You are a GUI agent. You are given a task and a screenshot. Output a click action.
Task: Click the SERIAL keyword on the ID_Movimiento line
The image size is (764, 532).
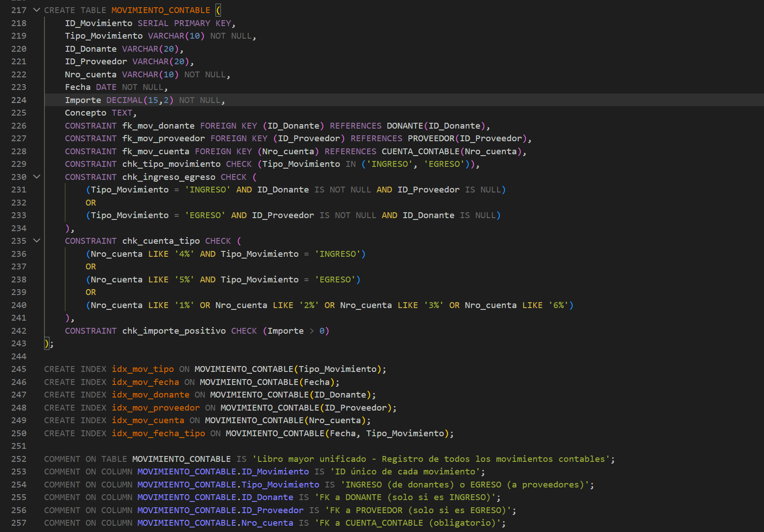tap(153, 23)
